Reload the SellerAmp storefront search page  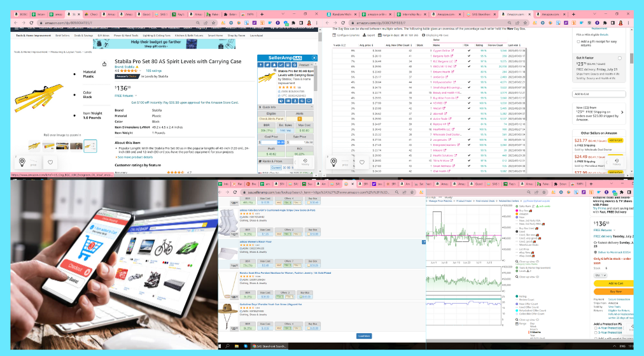(235, 192)
